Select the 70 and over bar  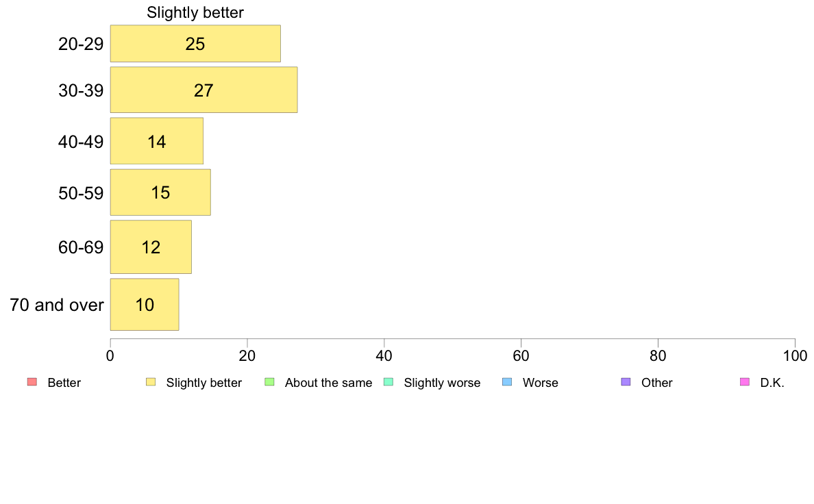[x=145, y=305]
